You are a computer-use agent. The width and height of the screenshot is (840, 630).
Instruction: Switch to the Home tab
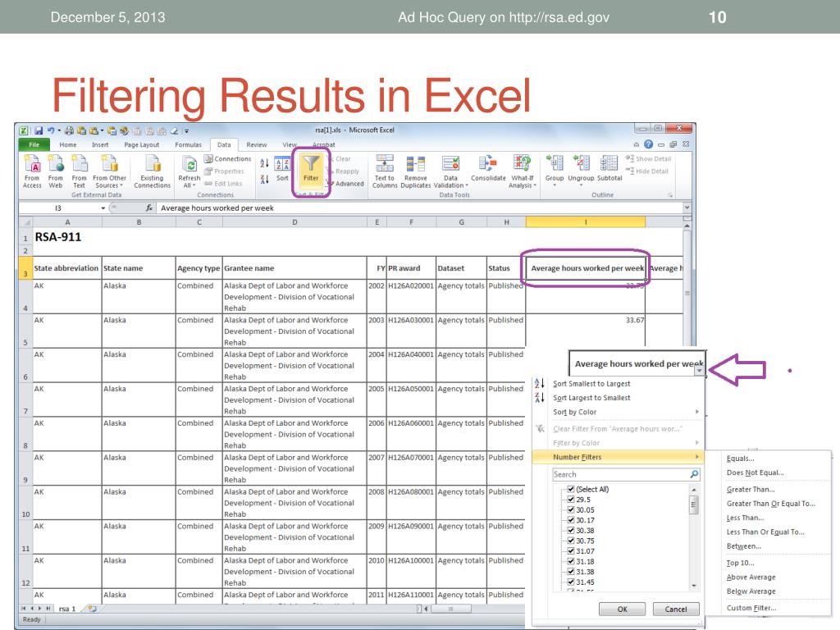[68, 144]
